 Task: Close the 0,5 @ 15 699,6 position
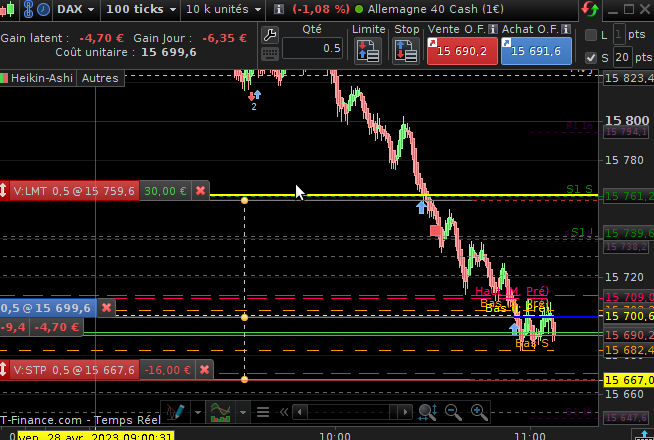pyautogui.click(x=106, y=308)
